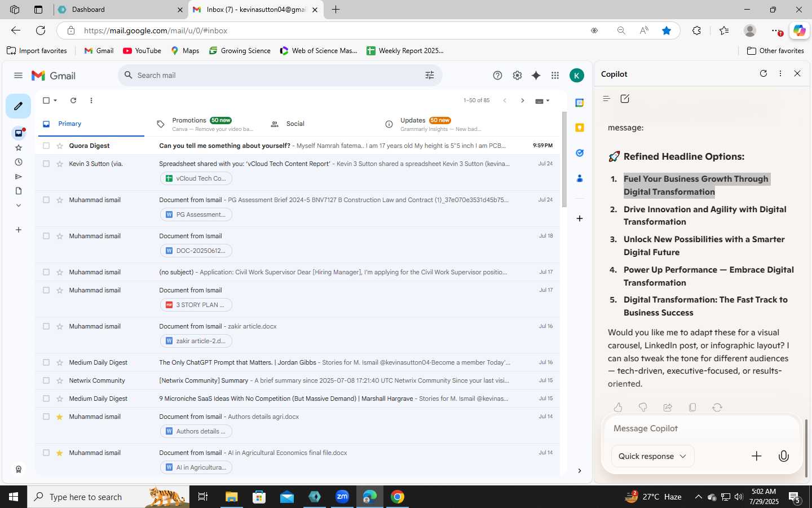Open the Other favorites folder
Viewport: 812px width, 508px height.
(x=775, y=51)
